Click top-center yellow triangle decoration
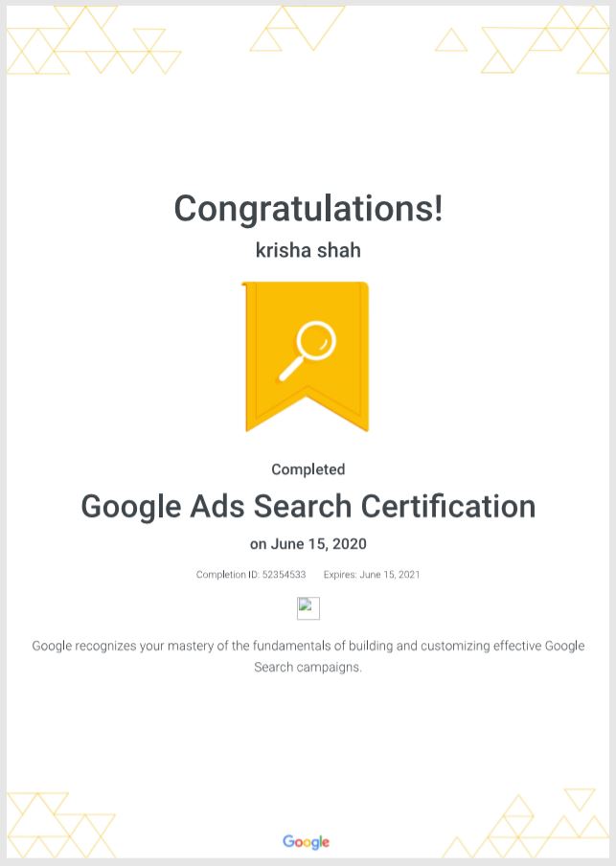616x866 pixels. point(297,28)
